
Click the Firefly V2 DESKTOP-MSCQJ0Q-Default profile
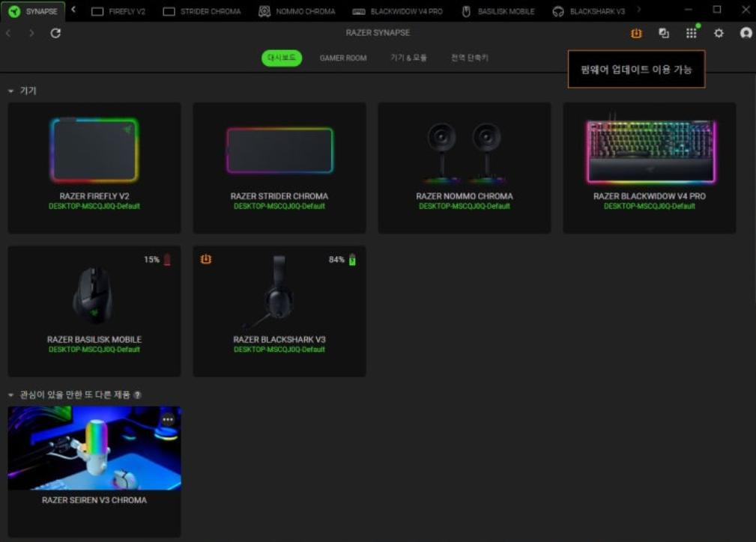94,206
